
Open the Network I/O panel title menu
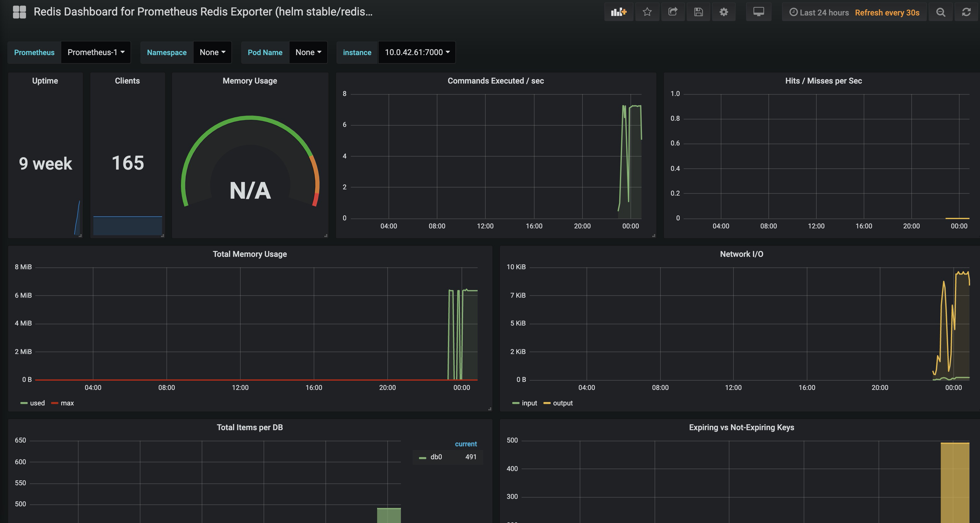click(x=741, y=254)
